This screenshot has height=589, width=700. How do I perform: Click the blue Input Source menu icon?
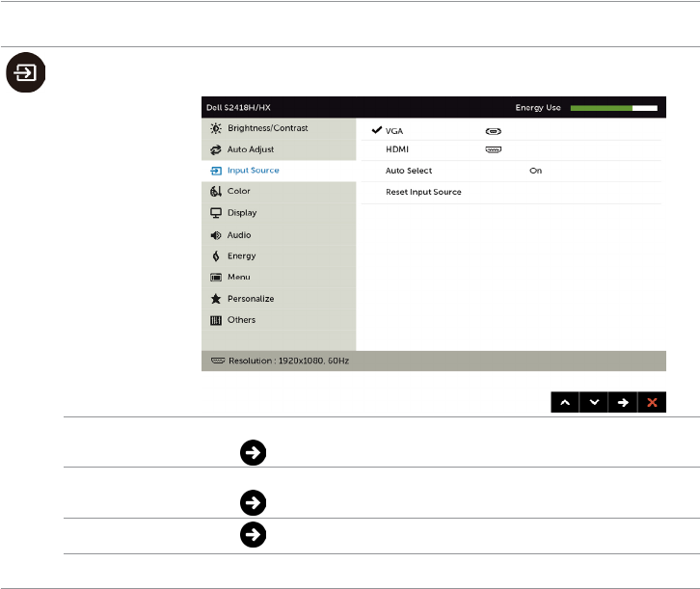tap(216, 171)
